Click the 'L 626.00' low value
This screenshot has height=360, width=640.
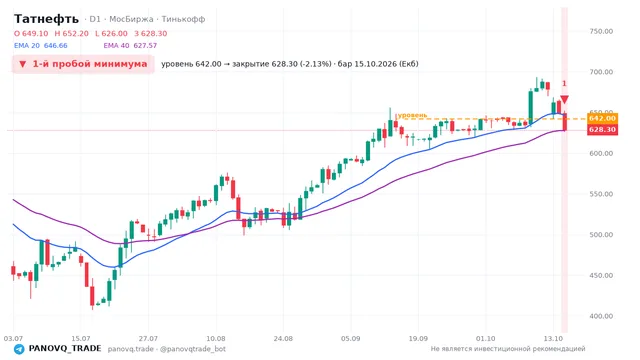click(x=111, y=33)
